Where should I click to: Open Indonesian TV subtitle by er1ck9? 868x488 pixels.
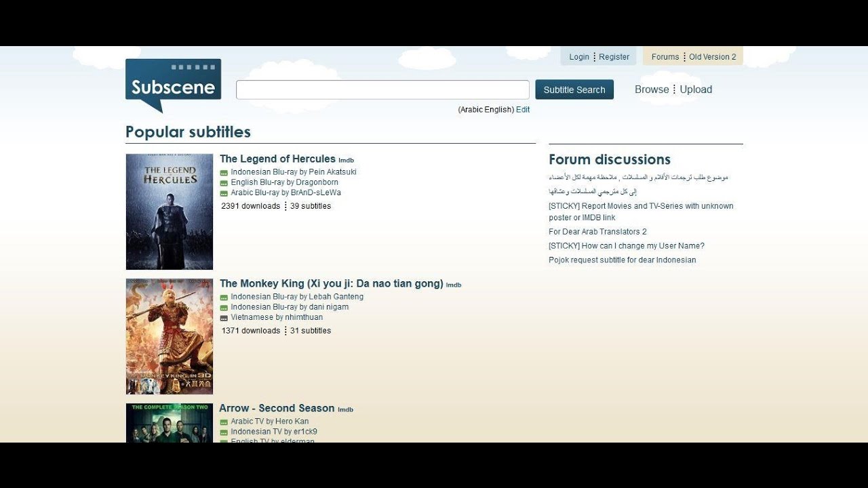274,432
